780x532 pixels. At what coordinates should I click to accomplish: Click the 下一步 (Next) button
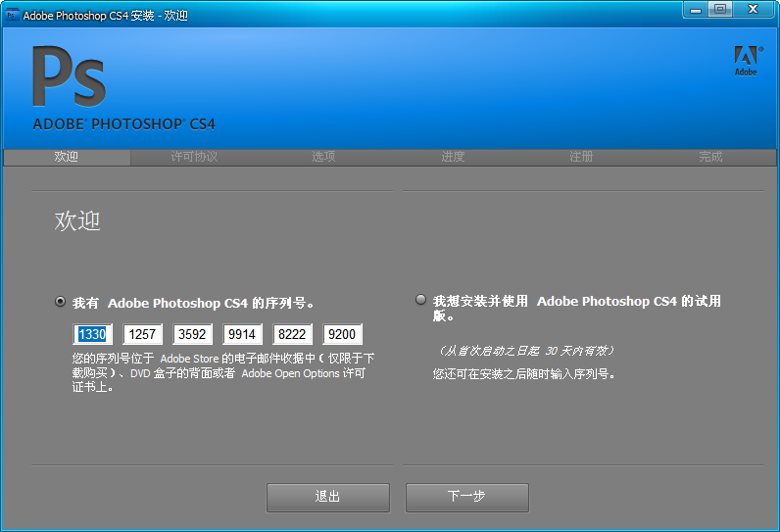(467, 497)
